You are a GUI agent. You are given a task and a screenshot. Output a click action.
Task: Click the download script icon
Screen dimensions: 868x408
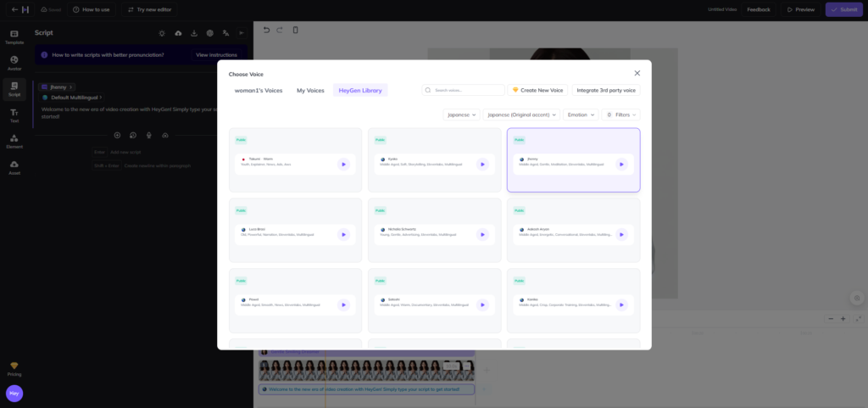coord(194,33)
